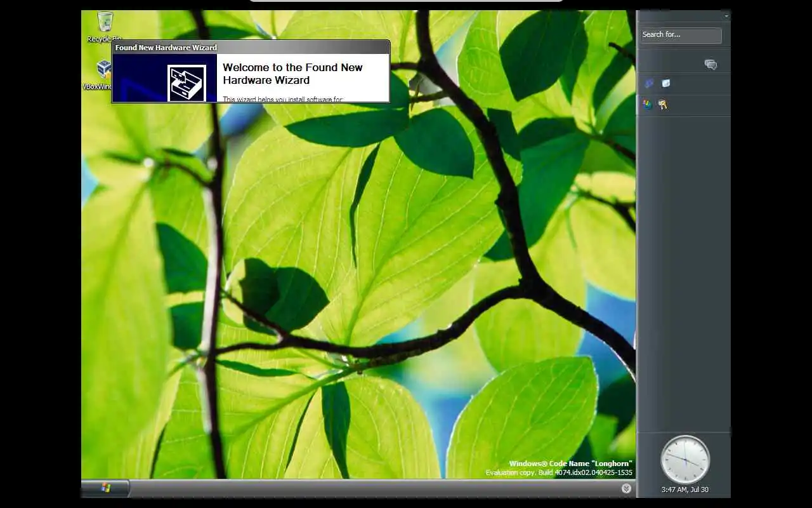Click the Found New Hardware Wizard title bar
The height and width of the screenshot is (508, 812).
pyautogui.click(x=251, y=48)
